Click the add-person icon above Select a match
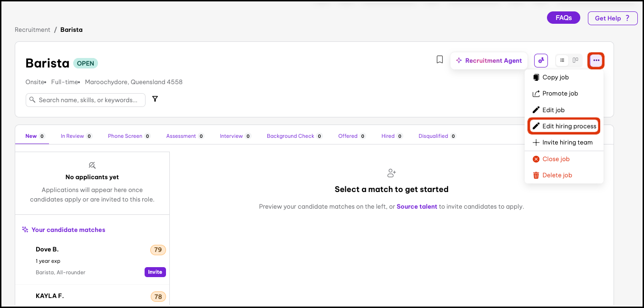 coord(391,173)
